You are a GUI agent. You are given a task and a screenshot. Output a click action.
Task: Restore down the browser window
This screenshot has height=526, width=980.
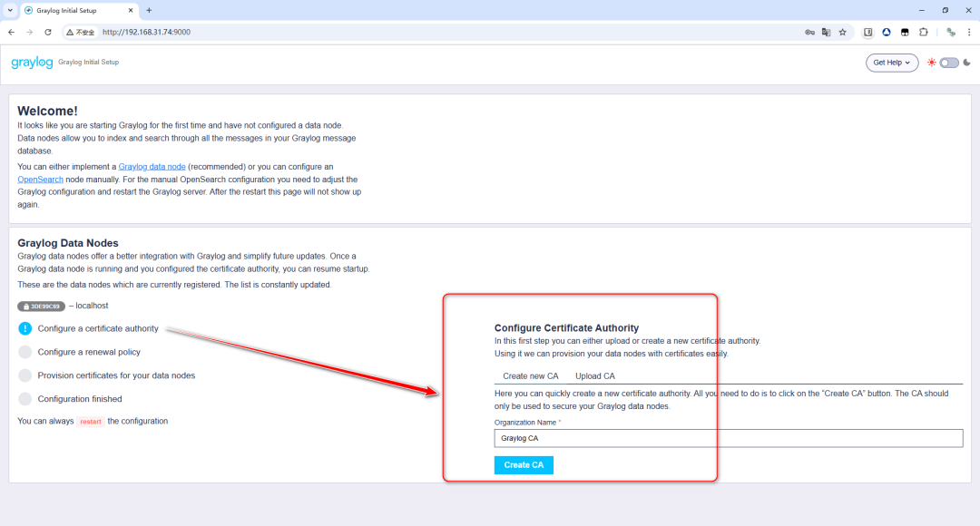946,10
